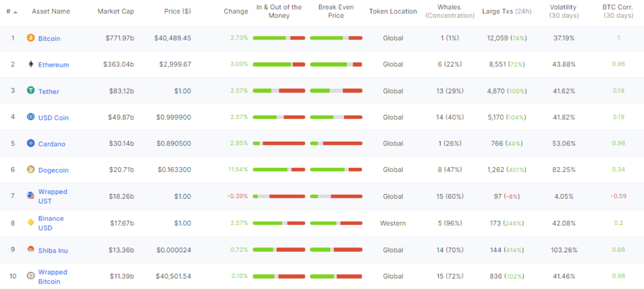Click the Ethereum diamond icon

pos(31,64)
